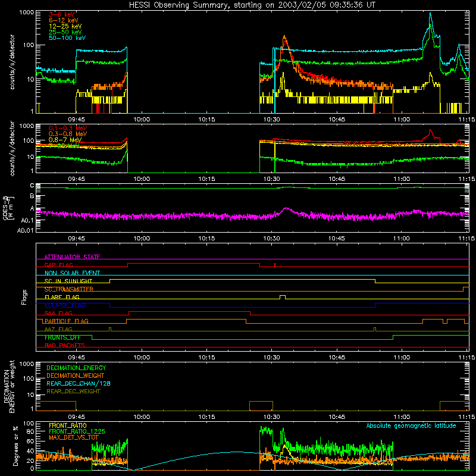Click the HESSI Observing Summary title
Image resolution: width=476 pixels, height=476 pixels.
(x=252, y=5)
